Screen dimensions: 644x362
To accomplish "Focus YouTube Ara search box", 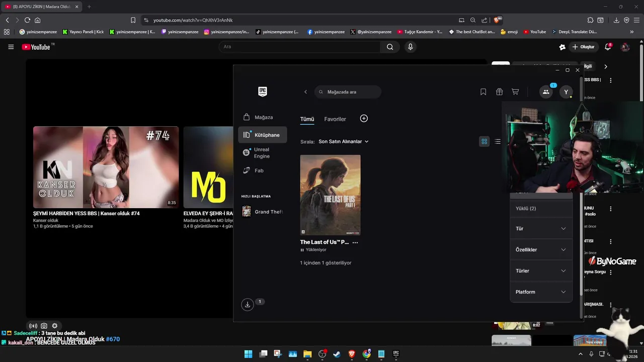I will (300, 47).
